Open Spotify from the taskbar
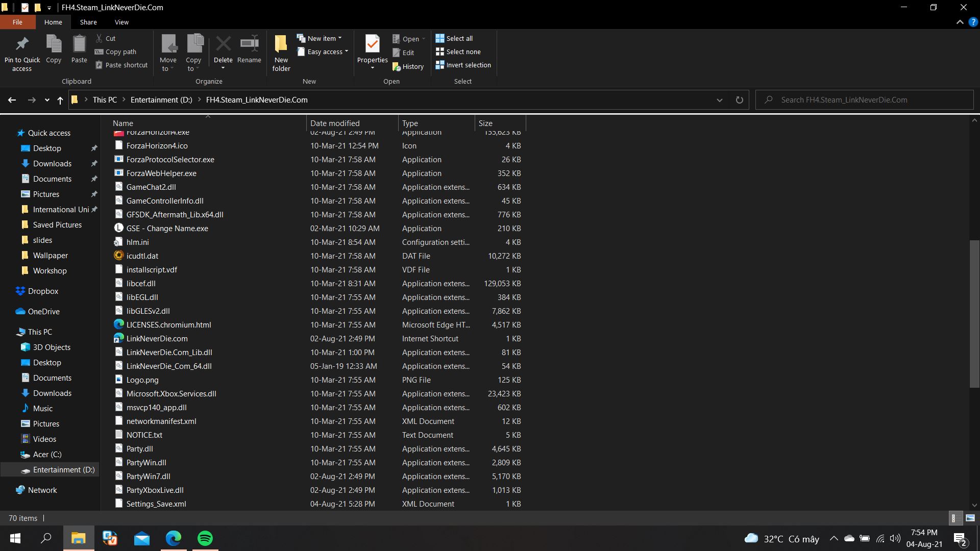980x551 pixels. click(x=205, y=538)
